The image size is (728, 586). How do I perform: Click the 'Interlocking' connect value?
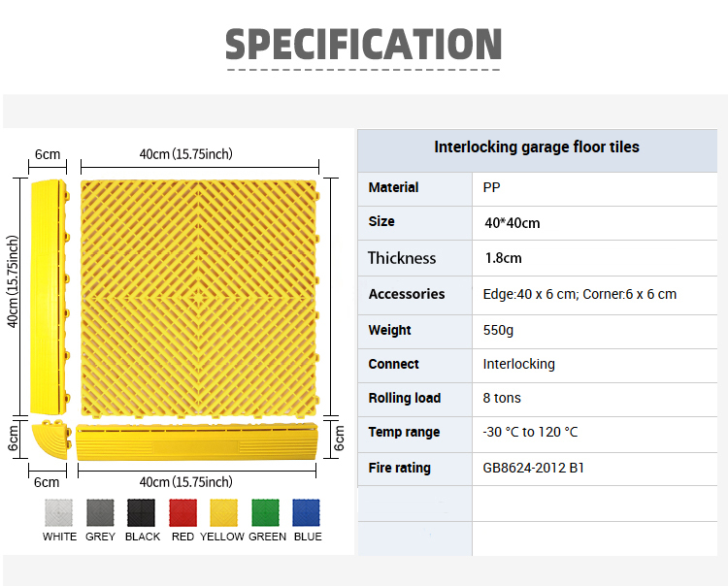(518, 364)
